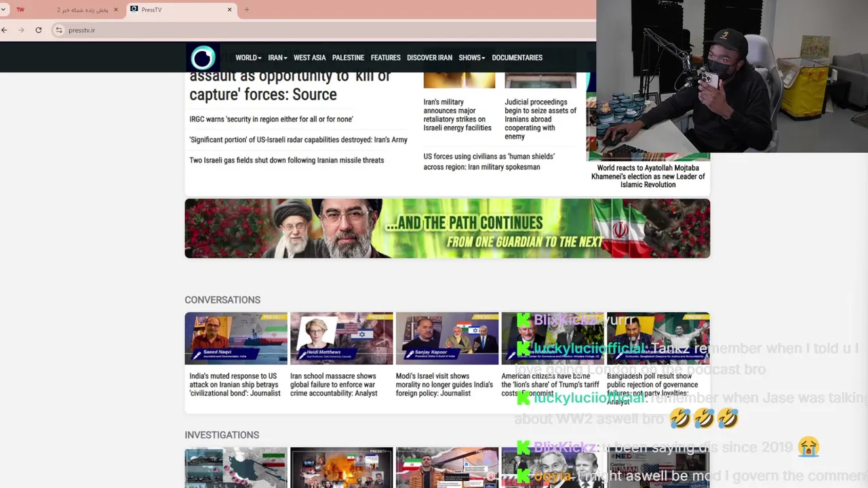Open the Investigations thumbnail showing an Iran flag map
Screen dimensions: 868x488
coord(236,468)
